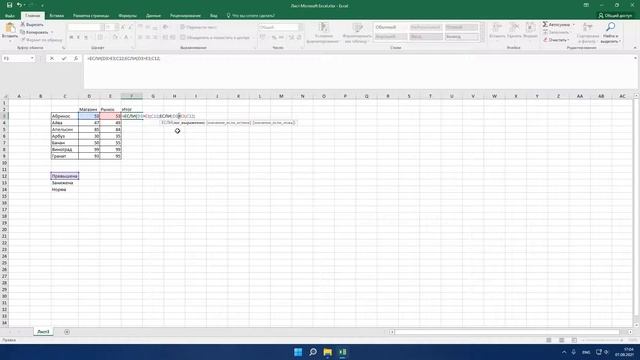Viewport: 640px width, 360px height.
Task: Click inside the formula bar
Action: 359,71
